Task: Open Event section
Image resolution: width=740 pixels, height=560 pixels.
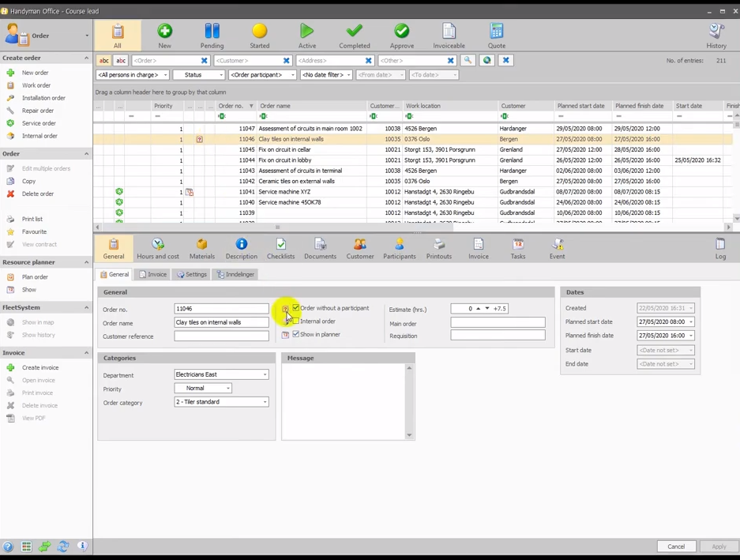Action: (x=557, y=248)
